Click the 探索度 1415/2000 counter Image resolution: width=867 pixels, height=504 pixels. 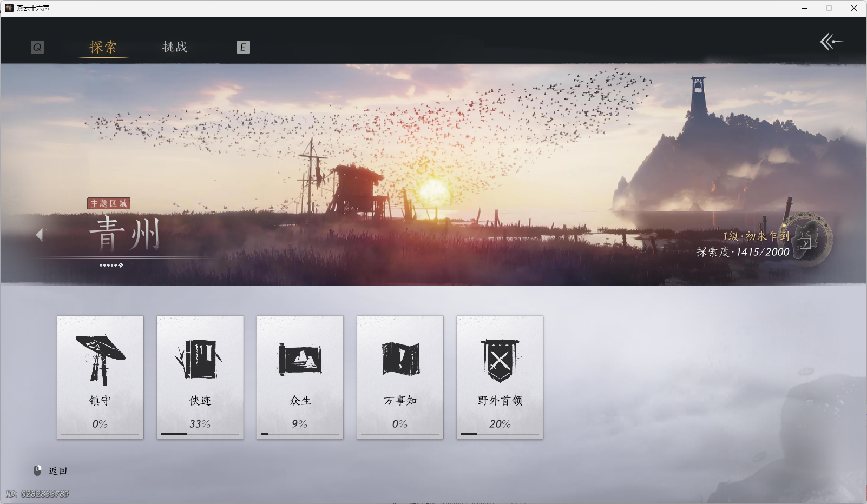744,251
